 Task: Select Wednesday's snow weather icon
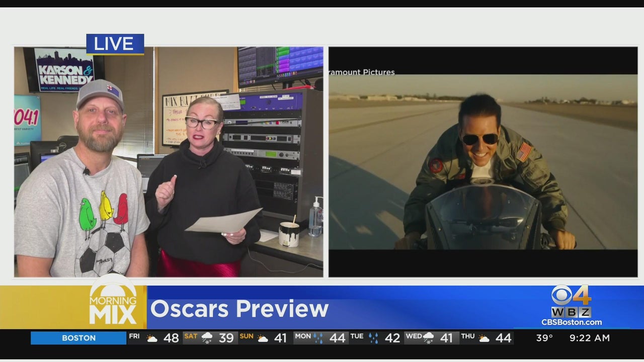click(x=429, y=338)
